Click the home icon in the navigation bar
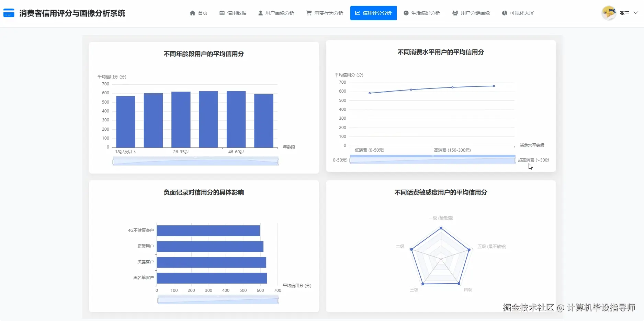 coord(193,13)
